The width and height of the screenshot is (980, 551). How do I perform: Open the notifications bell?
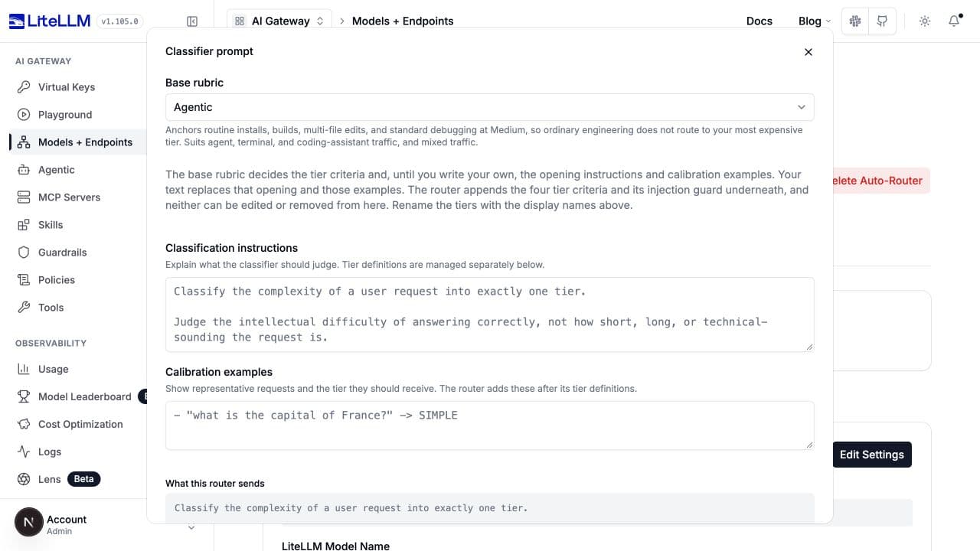(x=954, y=21)
